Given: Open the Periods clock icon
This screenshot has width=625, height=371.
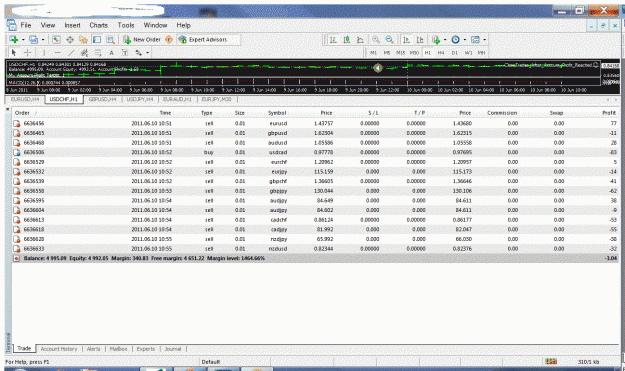Looking at the screenshot, I should [456, 39].
